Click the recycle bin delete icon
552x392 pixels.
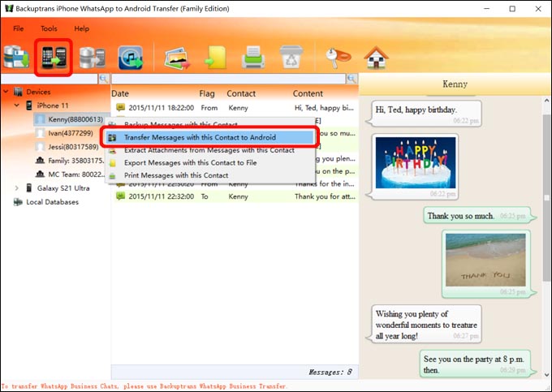point(290,57)
